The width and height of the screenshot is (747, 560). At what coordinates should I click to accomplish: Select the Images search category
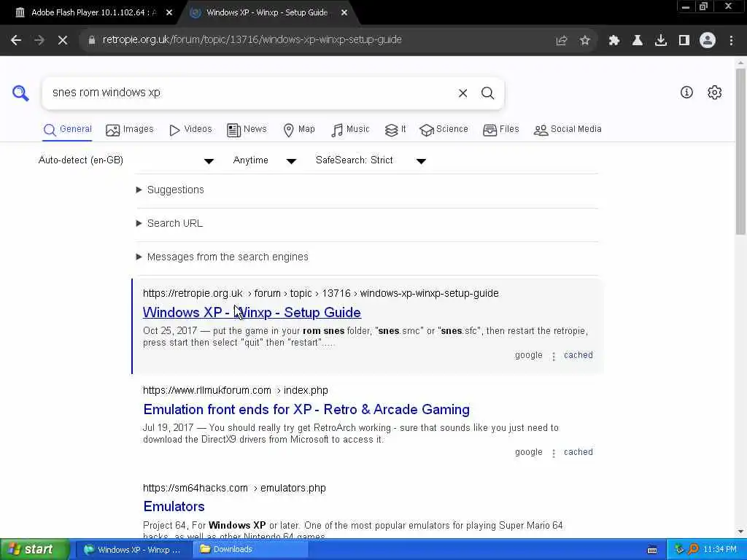pyautogui.click(x=130, y=130)
